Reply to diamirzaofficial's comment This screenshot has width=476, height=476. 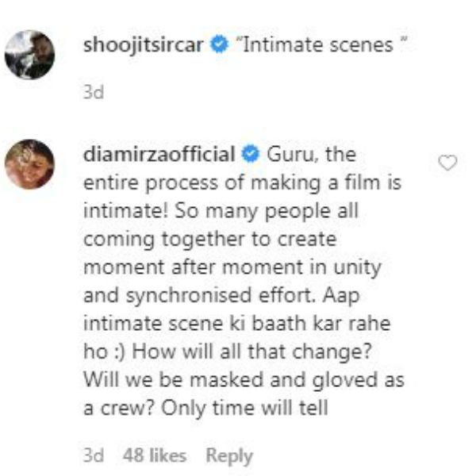[x=229, y=456]
